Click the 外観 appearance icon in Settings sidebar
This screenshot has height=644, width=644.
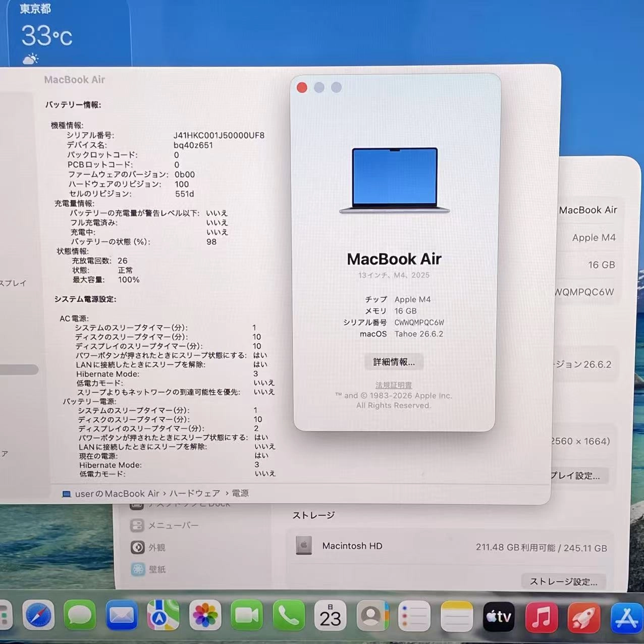(x=137, y=547)
